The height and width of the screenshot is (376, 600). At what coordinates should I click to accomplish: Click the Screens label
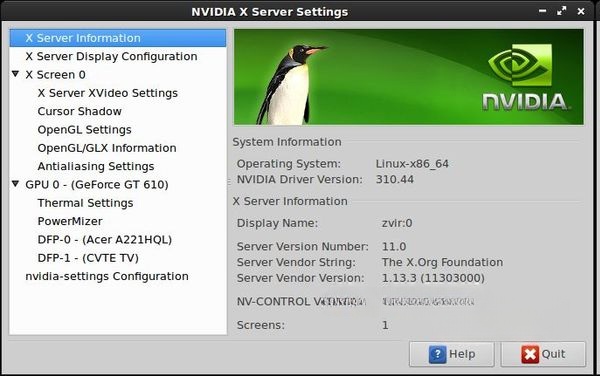[261, 325]
